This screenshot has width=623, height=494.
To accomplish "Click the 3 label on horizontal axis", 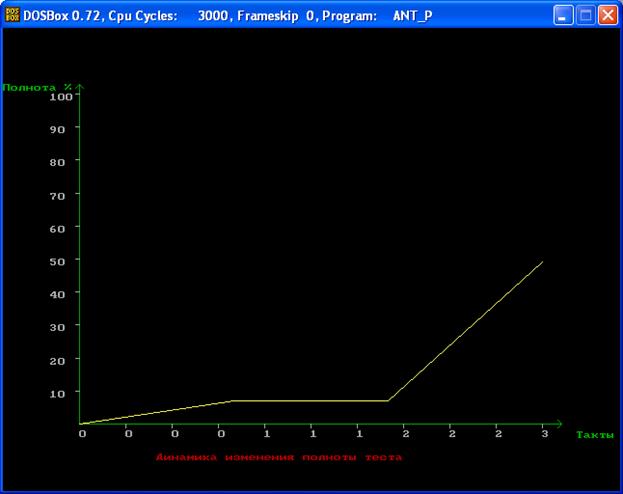I will pos(543,434).
